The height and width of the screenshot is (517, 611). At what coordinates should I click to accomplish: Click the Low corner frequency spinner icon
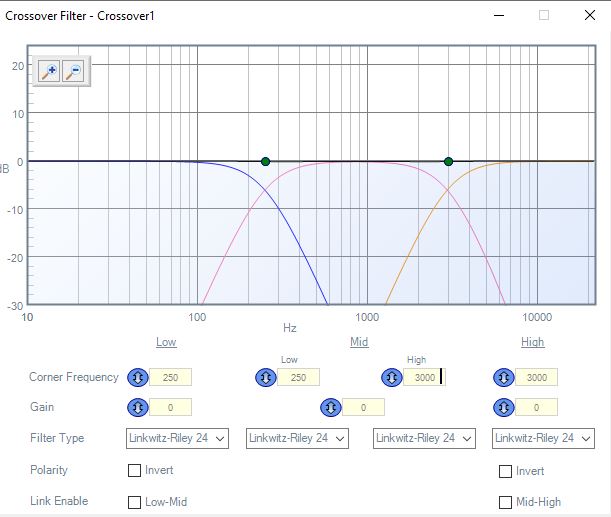coord(138,377)
